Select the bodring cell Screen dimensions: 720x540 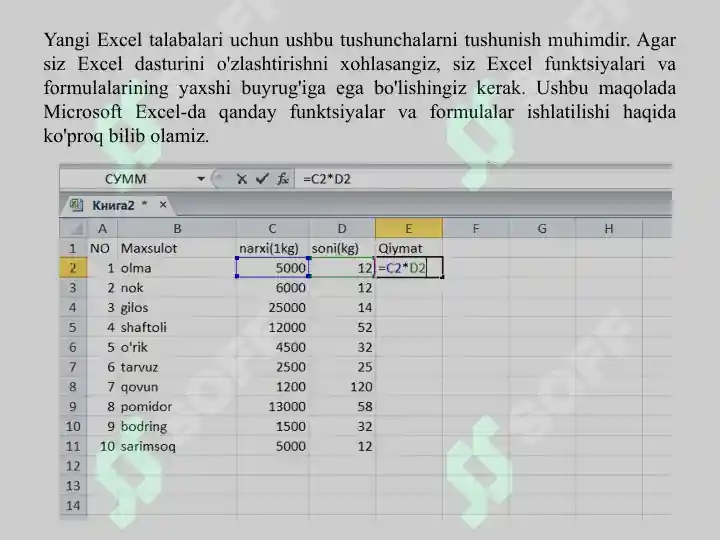(177, 427)
